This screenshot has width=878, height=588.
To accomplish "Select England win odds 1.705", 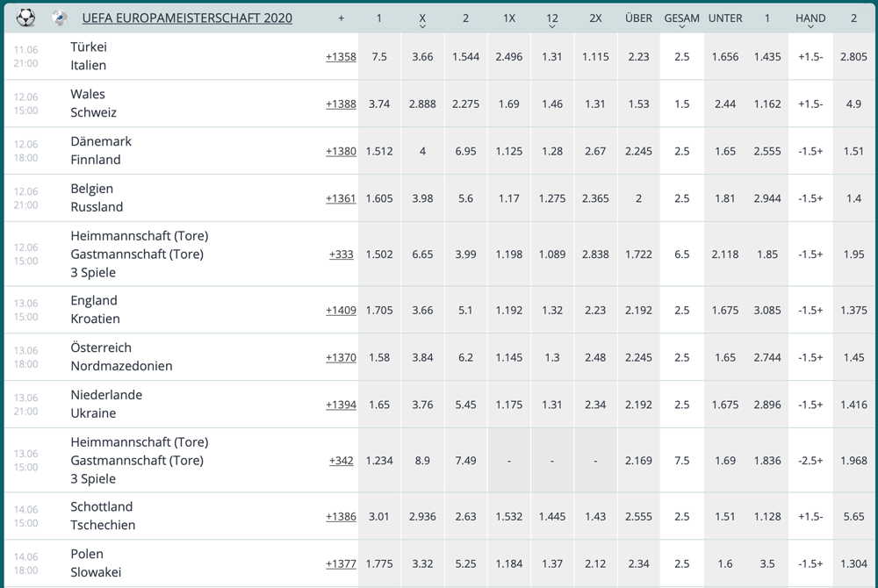I will tap(379, 311).
